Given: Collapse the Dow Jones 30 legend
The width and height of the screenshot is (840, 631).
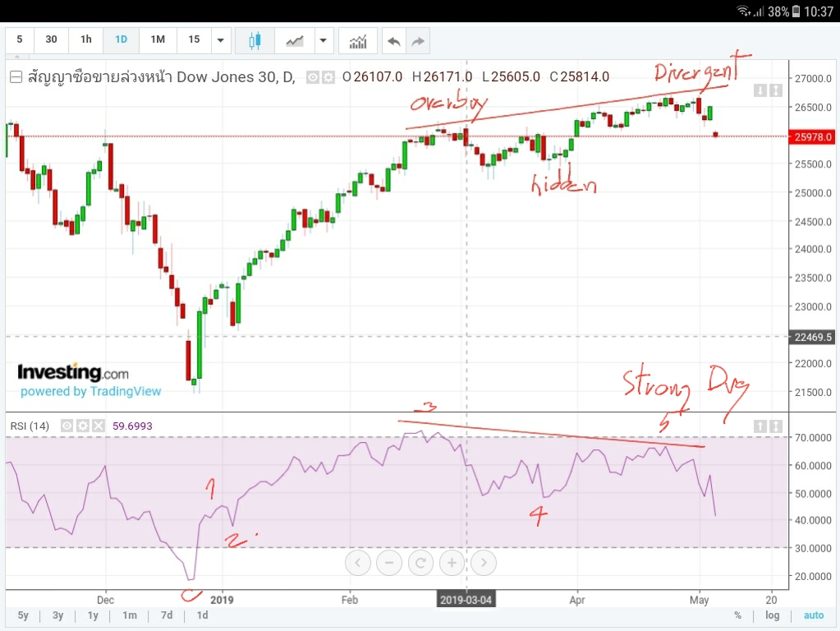Looking at the screenshot, I should [16, 77].
